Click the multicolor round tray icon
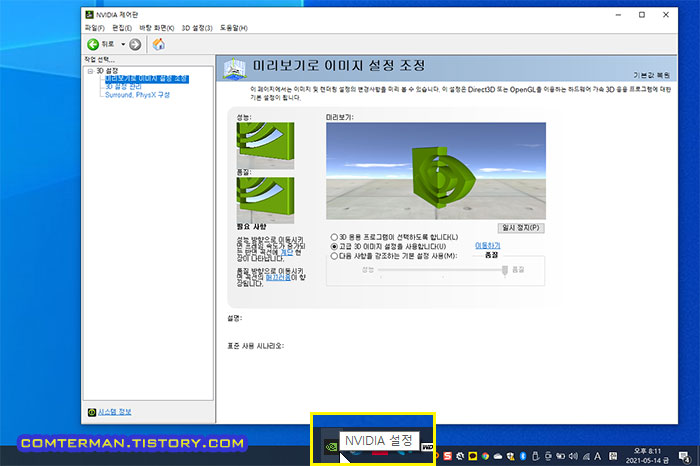 (485, 456)
